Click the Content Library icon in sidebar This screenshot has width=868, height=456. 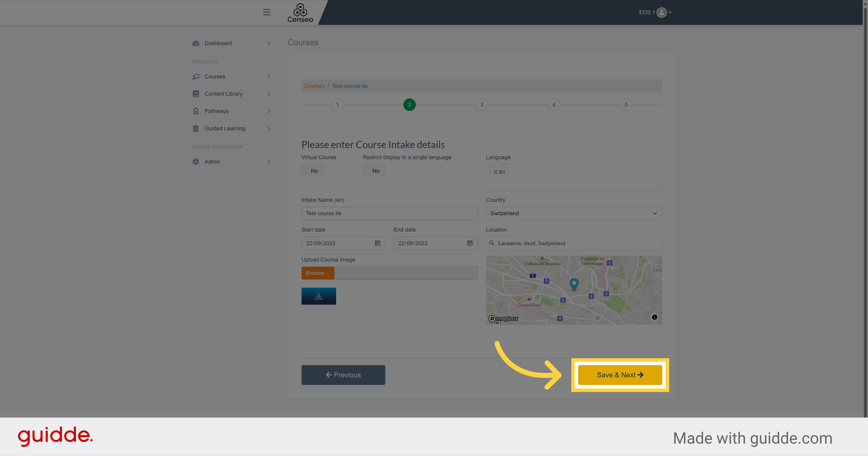(x=196, y=94)
